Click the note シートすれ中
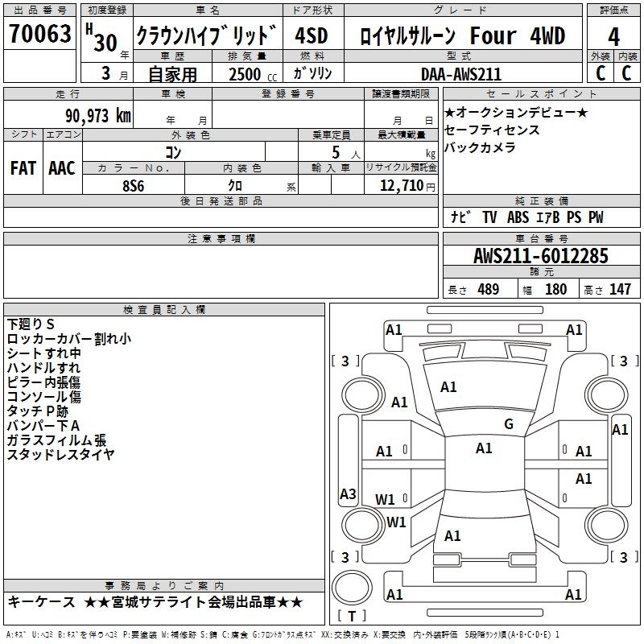The width and height of the screenshot is (644, 644). (44, 353)
